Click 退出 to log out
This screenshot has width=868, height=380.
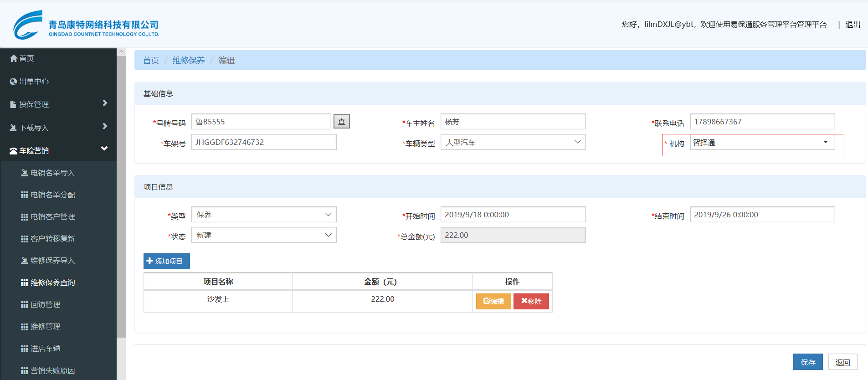pyautogui.click(x=853, y=25)
